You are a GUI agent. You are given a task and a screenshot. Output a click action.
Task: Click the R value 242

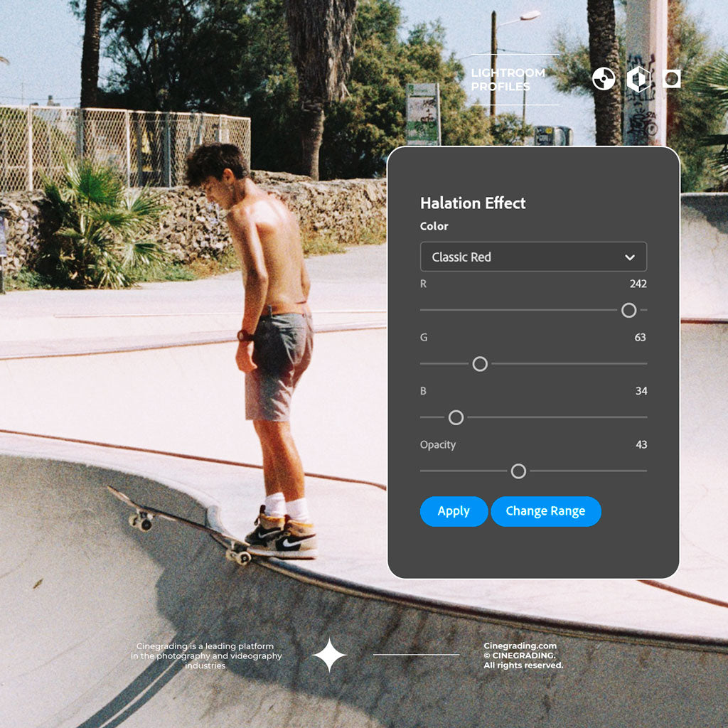click(x=638, y=284)
